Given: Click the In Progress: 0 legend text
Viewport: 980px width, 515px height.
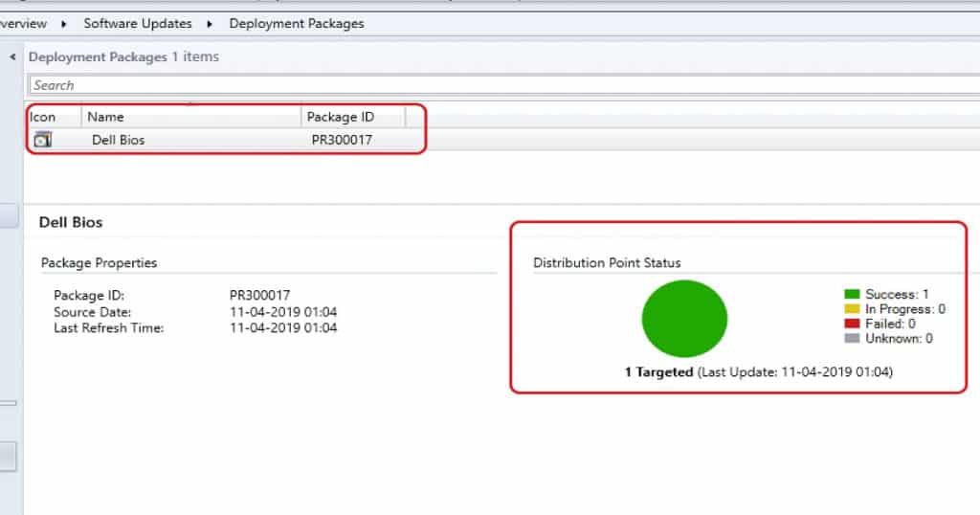Looking at the screenshot, I should pos(905,309).
